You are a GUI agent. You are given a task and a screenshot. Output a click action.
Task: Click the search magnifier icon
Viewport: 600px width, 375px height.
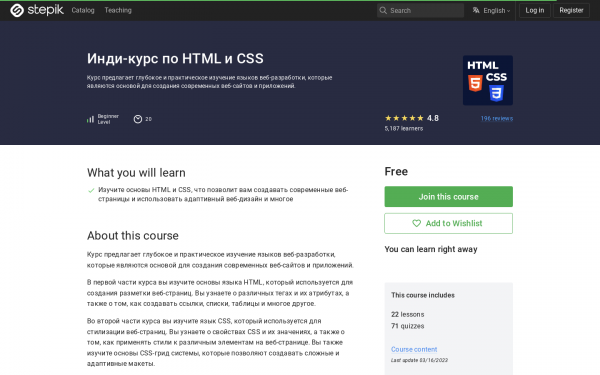click(383, 10)
